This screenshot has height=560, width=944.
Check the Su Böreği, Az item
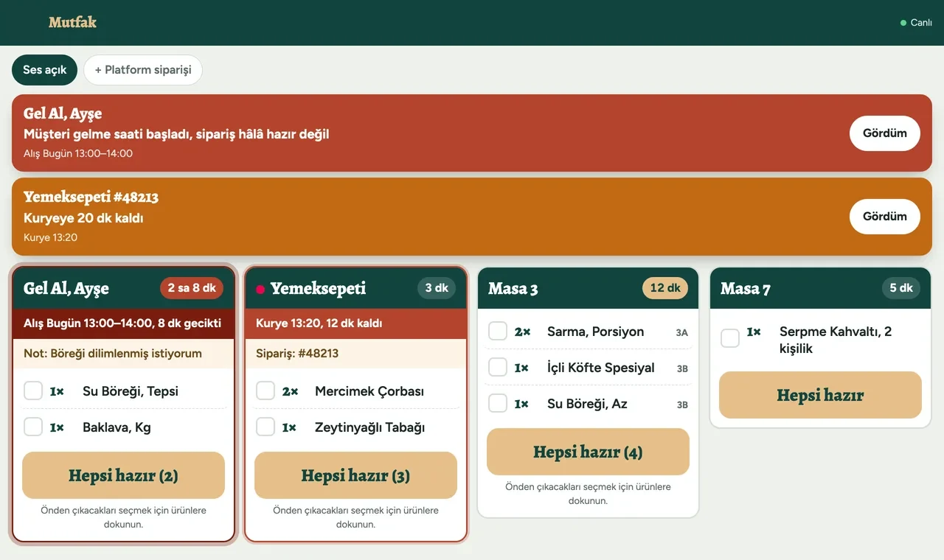click(x=498, y=403)
